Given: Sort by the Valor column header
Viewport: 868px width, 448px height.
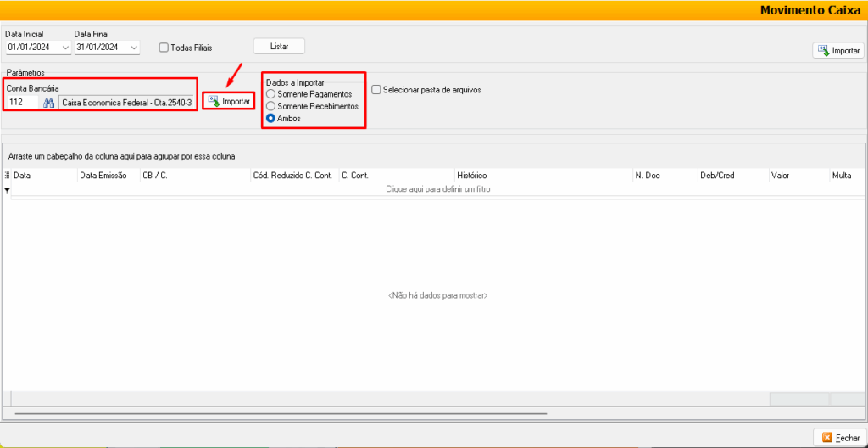Looking at the screenshot, I should (x=781, y=176).
